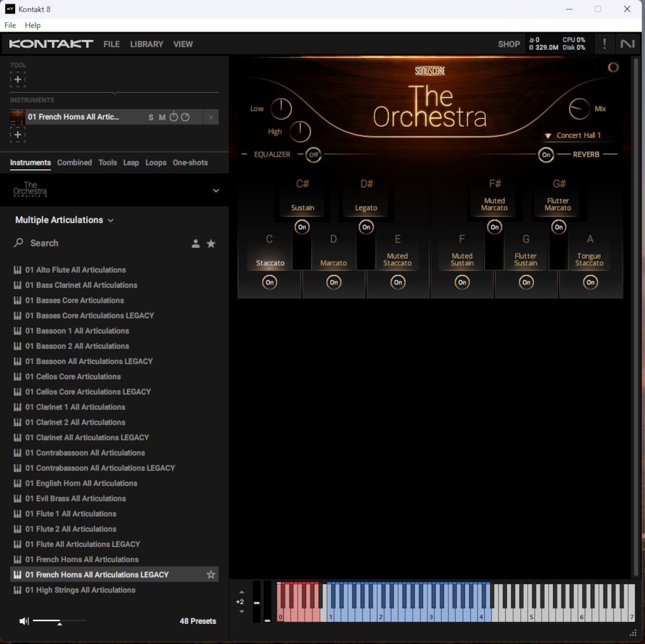Toggle the Flutter Sustain On button
This screenshot has width=645, height=644.
click(x=526, y=283)
